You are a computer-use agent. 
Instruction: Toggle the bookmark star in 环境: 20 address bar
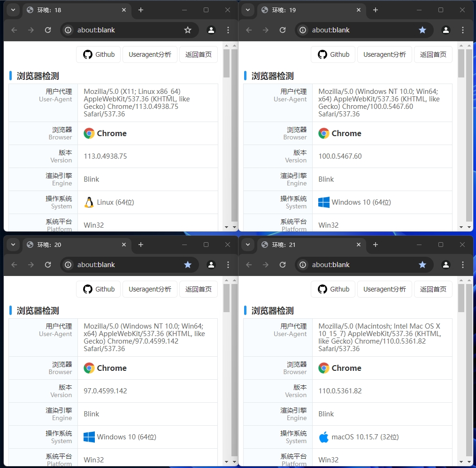(x=188, y=264)
